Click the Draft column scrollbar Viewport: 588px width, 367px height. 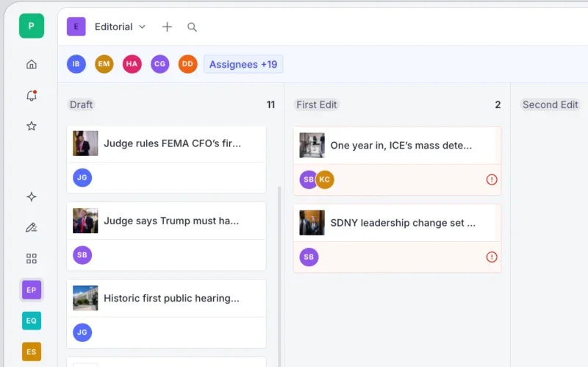click(x=279, y=277)
